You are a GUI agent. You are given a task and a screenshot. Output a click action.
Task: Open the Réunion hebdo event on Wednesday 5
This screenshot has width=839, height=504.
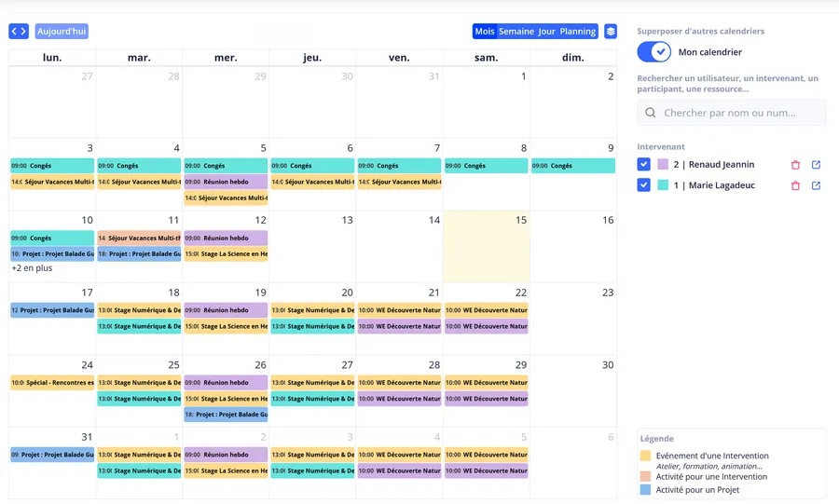click(x=226, y=182)
